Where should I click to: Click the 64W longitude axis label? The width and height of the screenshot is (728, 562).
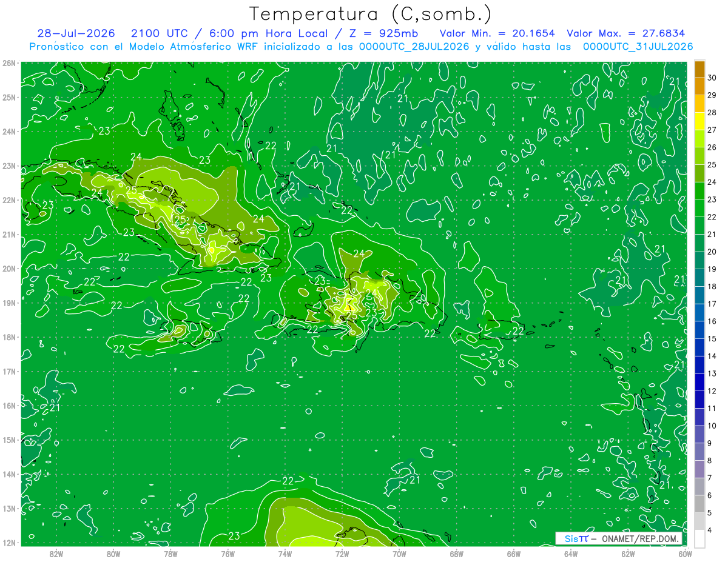pyautogui.click(x=571, y=553)
